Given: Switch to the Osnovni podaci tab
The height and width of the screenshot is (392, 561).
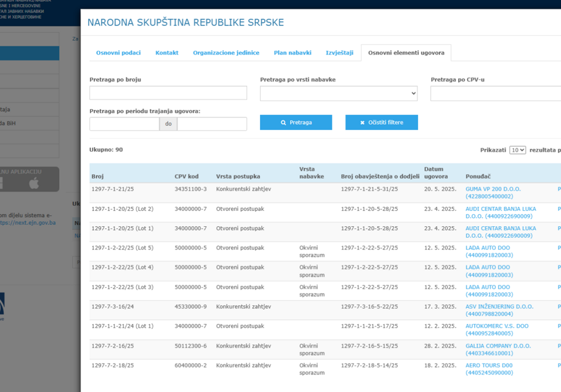Looking at the screenshot, I should [118, 53].
